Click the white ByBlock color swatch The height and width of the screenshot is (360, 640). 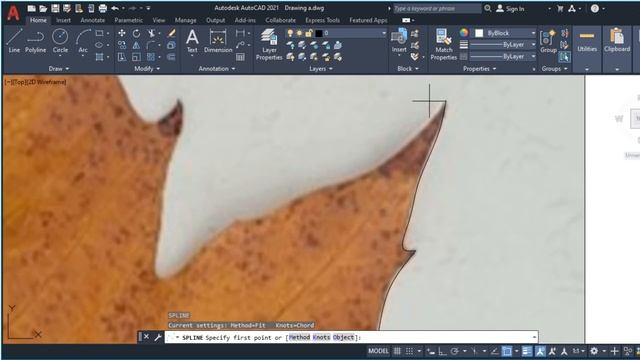(479, 33)
